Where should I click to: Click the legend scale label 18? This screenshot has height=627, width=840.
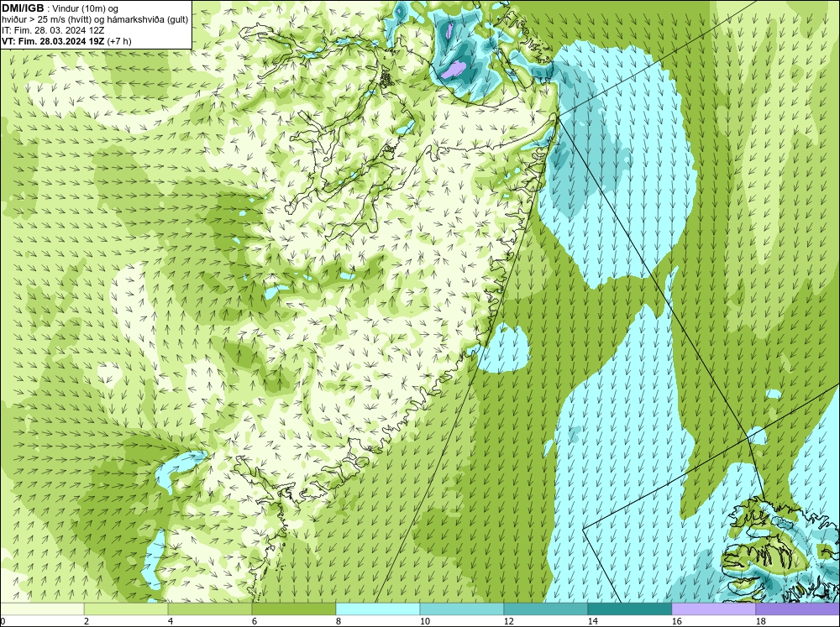pyautogui.click(x=760, y=621)
